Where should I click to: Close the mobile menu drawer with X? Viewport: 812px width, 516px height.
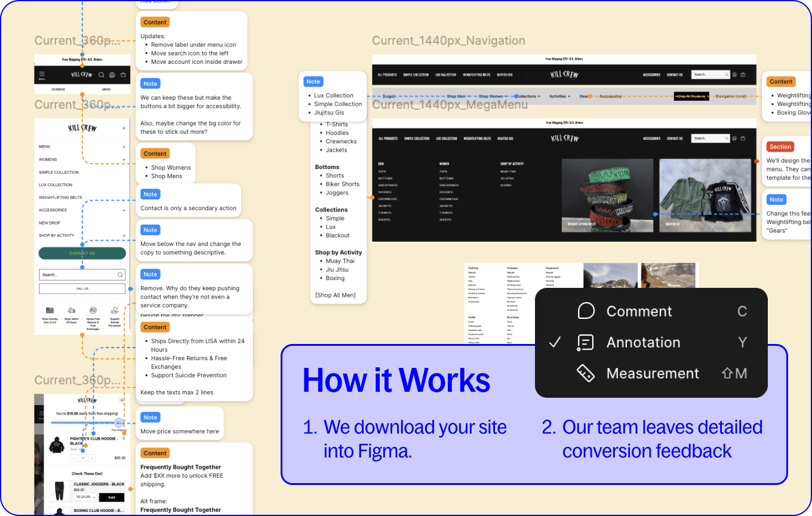coord(124,128)
